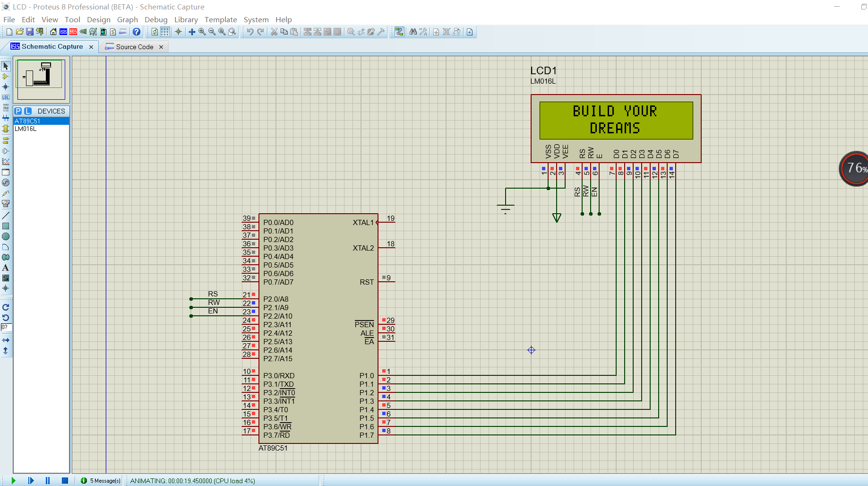Save the project with the floppy disk icon

(29, 32)
